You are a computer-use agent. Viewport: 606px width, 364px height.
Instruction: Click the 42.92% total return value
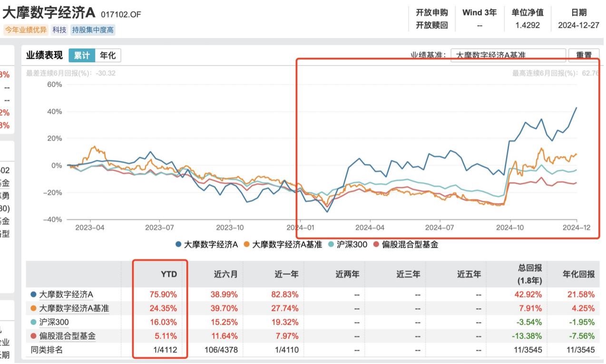point(528,294)
